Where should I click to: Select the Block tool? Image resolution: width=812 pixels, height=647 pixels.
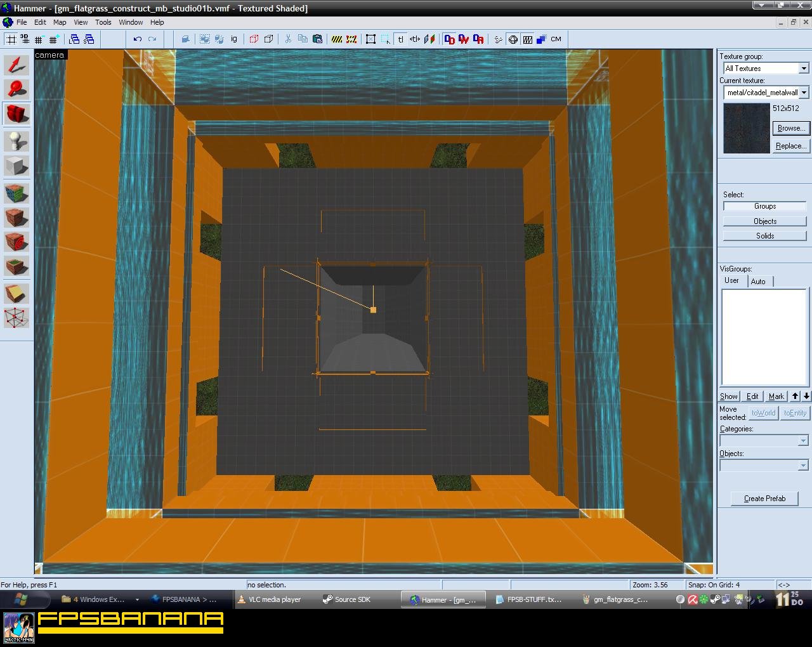click(x=16, y=166)
